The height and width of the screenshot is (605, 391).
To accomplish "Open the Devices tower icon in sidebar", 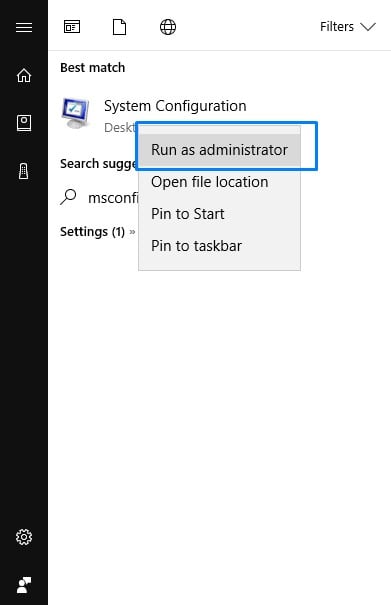I will (24, 171).
